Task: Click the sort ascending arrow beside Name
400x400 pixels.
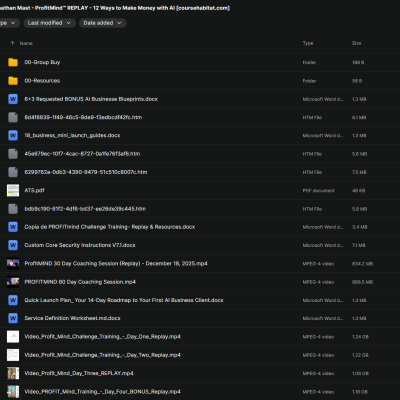Action: 12,43
